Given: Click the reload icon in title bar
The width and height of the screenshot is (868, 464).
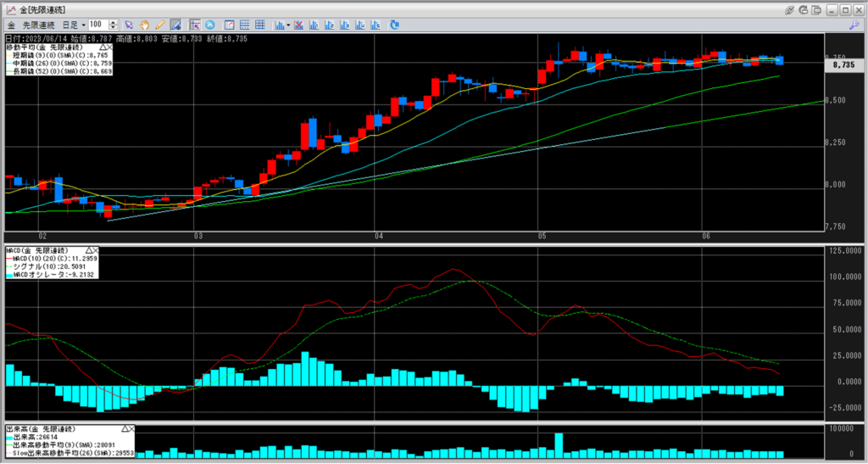Looking at the screenshot, I should tap(804, 9).
